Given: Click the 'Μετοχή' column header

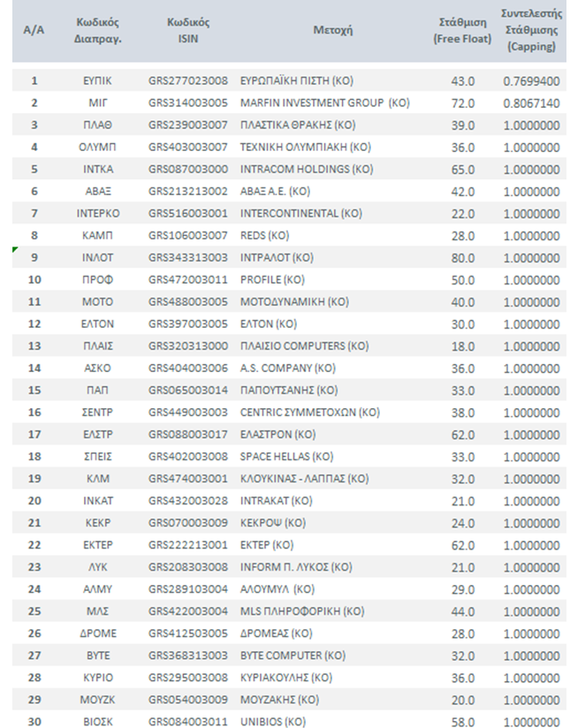Looking at the screenshot, I should click(332, 30).
